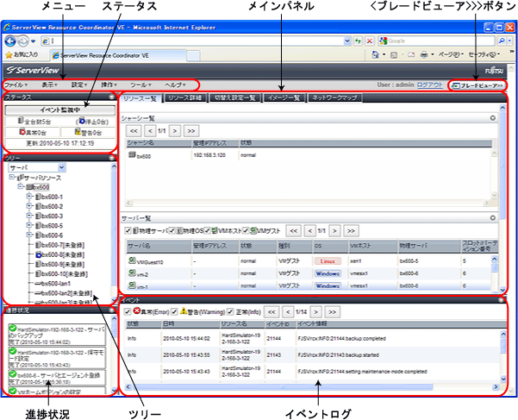Collapse the サーバ一覧 section icon
The width and height of the screenshot is (518, 420).
tap(492, 218)
